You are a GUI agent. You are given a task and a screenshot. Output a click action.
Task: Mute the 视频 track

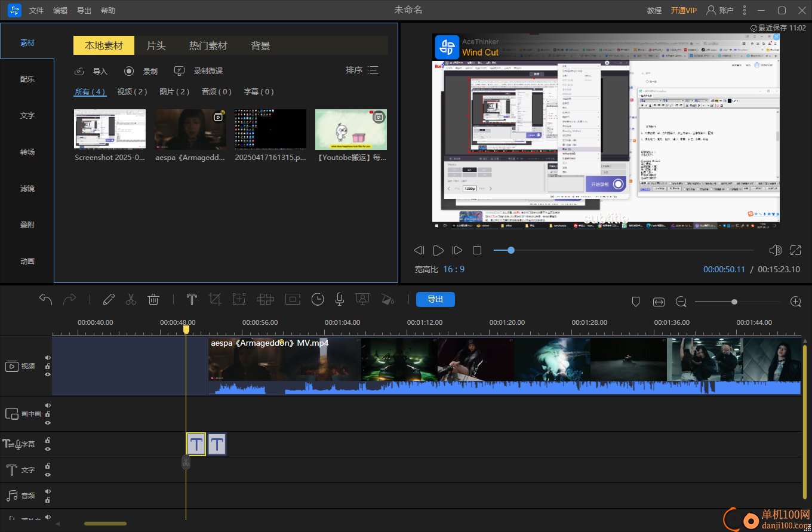point(48,358)
